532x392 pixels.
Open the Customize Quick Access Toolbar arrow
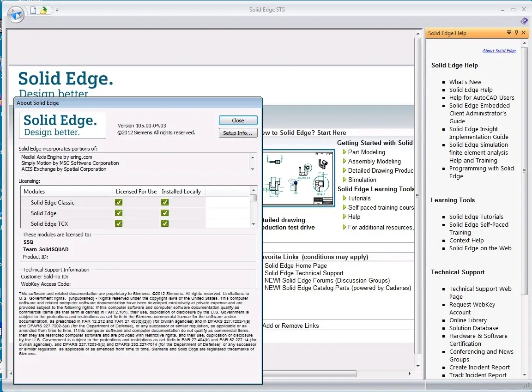(57, 10)
